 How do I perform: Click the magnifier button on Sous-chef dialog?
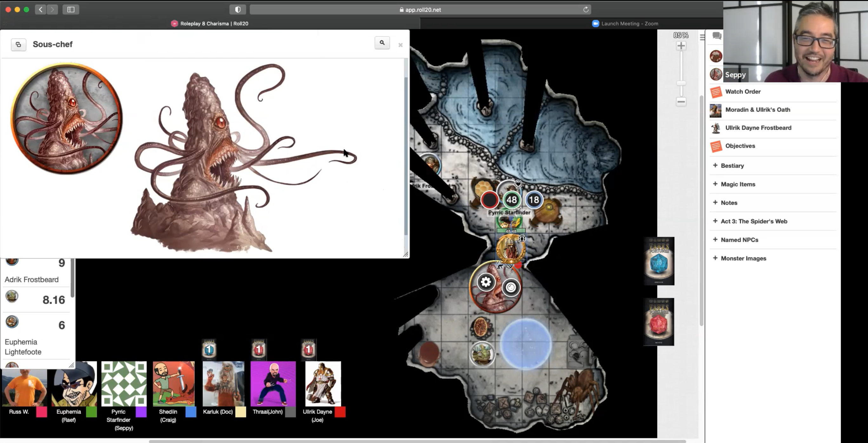[x=382, y=43]
